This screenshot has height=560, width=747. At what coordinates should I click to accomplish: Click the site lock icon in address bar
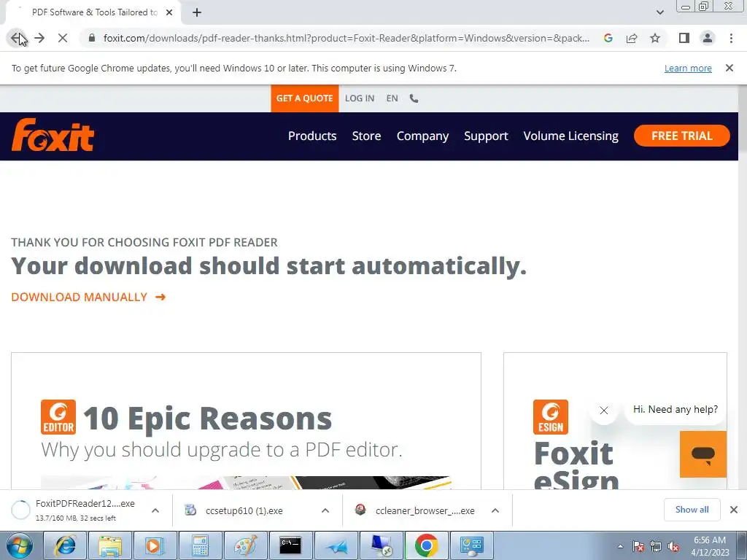tap(91, 38)
